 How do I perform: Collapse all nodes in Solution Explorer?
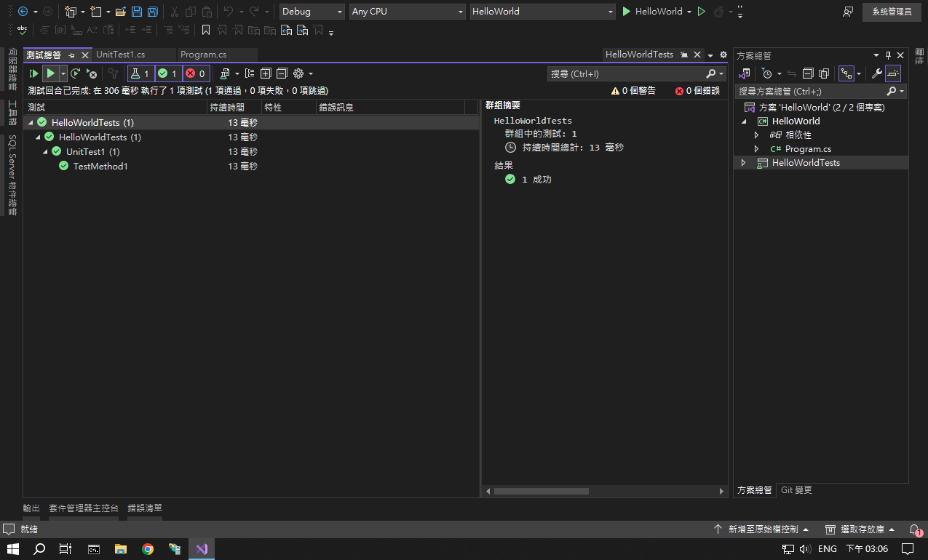(808, 73)
